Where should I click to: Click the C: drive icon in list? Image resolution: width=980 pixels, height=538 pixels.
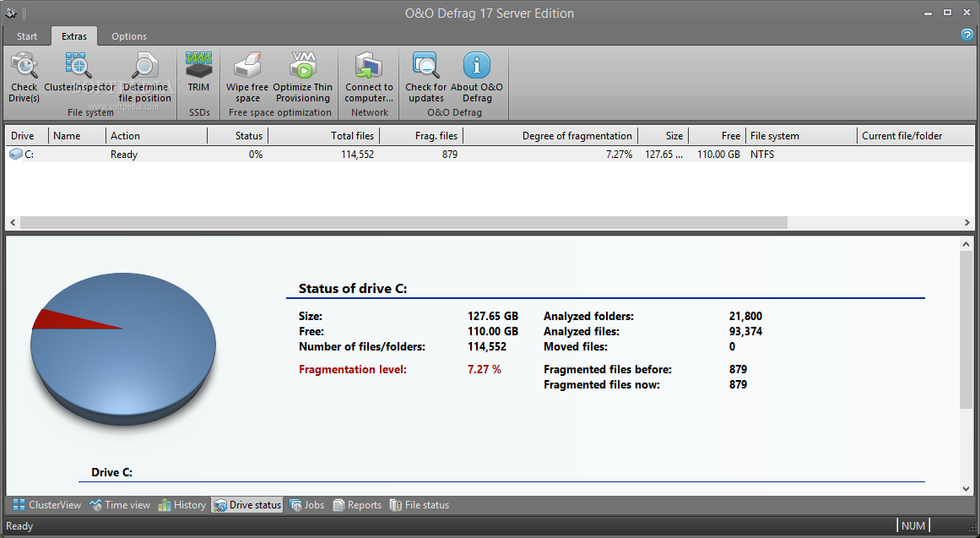pos(16,154)
